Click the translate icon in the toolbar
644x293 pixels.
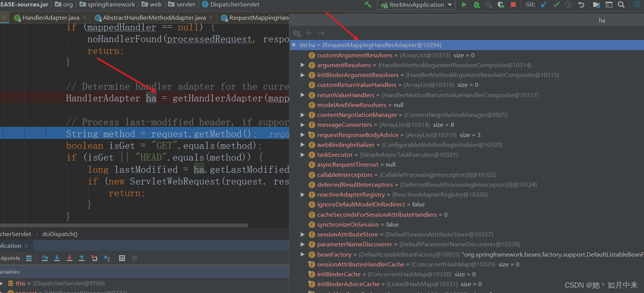coord(637,5)
